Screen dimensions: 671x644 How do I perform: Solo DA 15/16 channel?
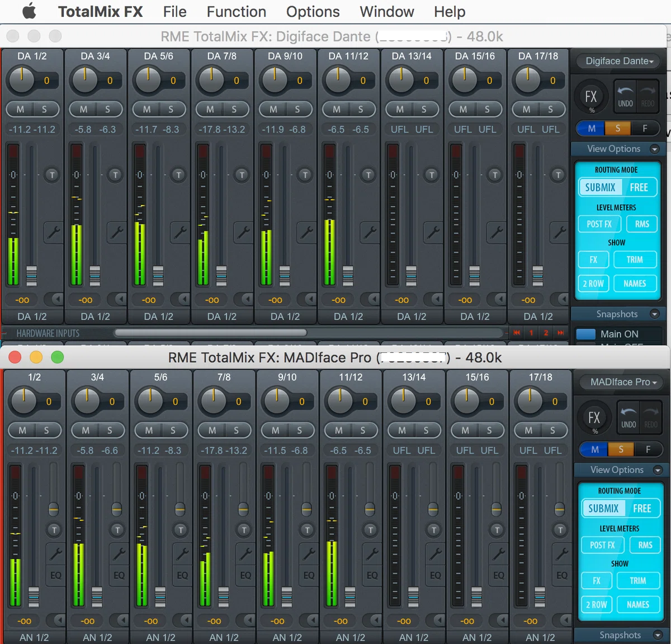pos(487,109)
